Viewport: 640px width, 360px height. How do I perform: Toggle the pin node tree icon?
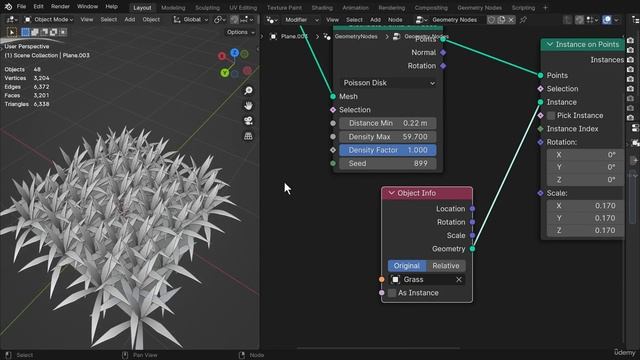click(x=523, y=20)
